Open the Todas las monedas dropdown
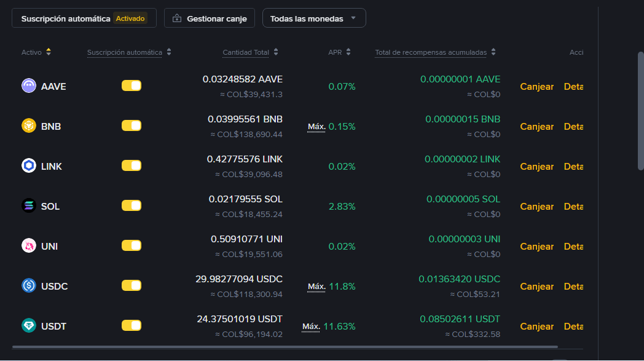 click(x=314, y=18)
